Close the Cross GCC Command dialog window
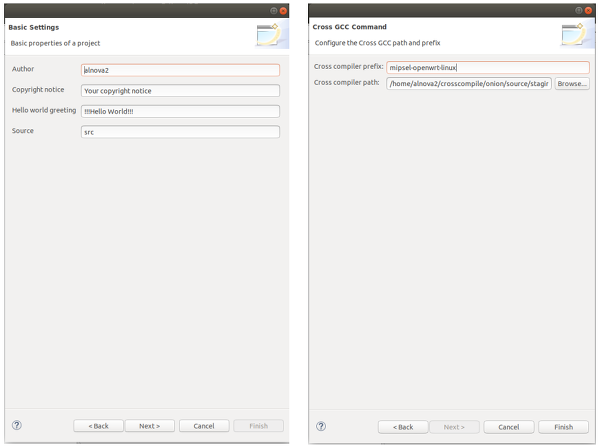The height and width of the screenshot is (448, 600). click(x=588, y=11)
